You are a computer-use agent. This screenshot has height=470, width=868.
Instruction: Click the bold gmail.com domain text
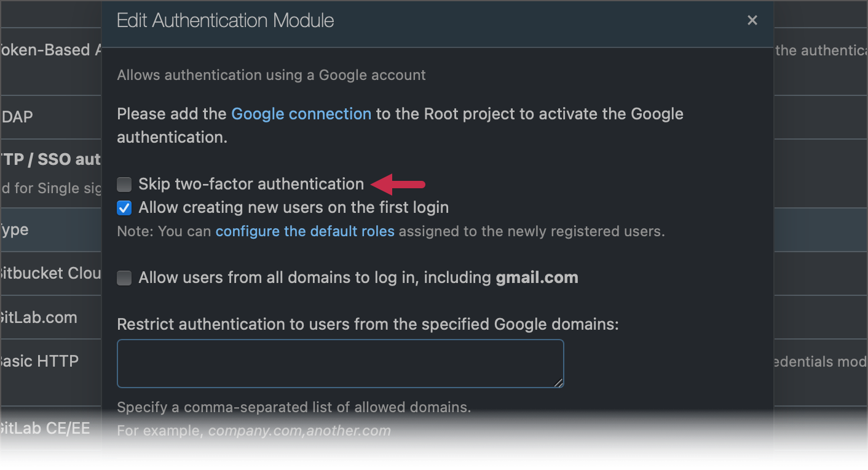(x=537, y=277)
